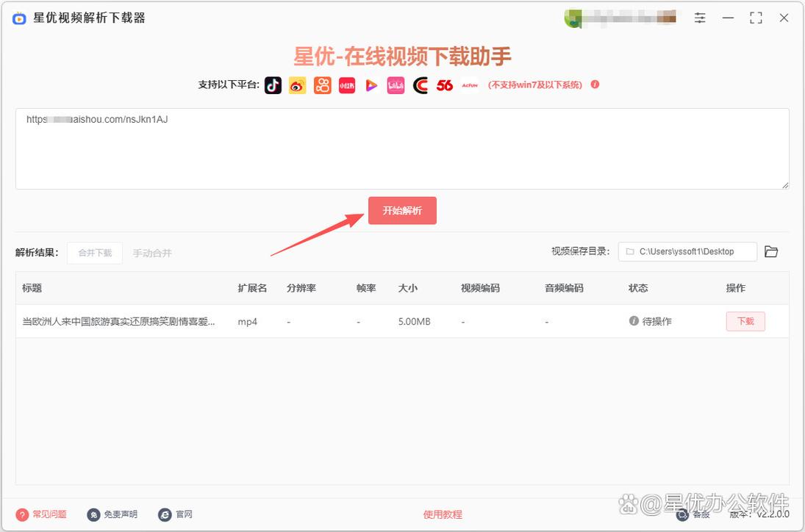This screenshot has height=532, width=805.
Task: Minimize the downloader window
Action: tap(728, 18)
